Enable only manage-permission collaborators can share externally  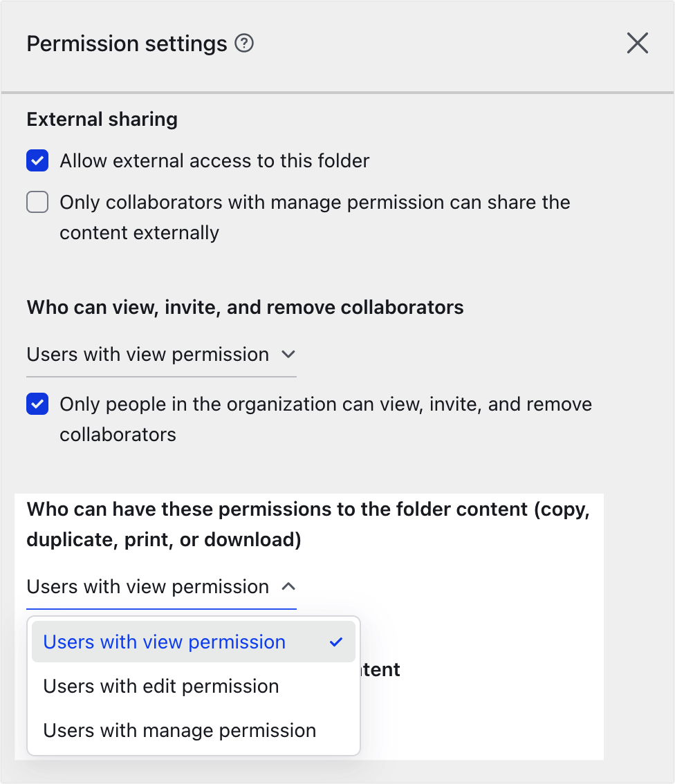37,203
